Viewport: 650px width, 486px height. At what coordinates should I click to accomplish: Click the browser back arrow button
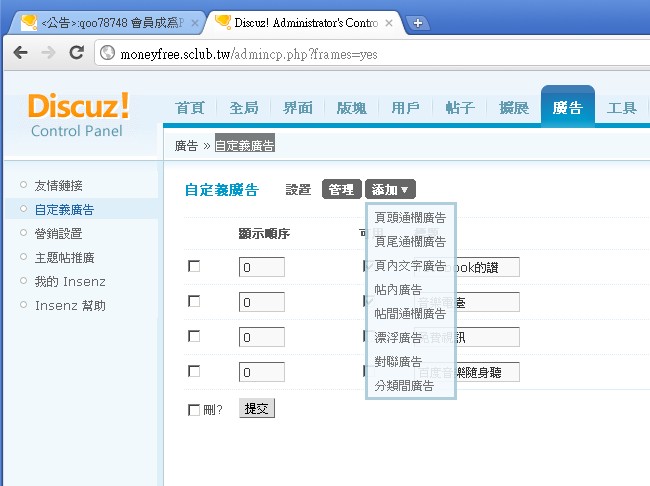[x=20, y=52]
